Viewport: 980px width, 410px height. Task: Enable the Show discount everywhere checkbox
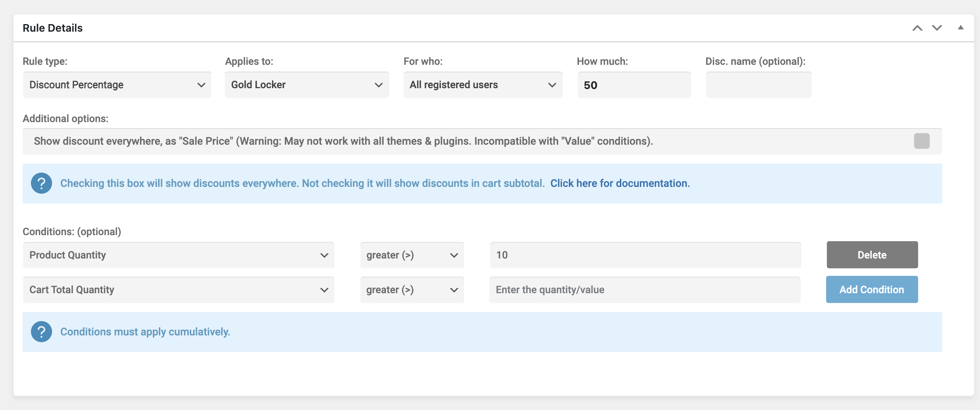point(922,141)
